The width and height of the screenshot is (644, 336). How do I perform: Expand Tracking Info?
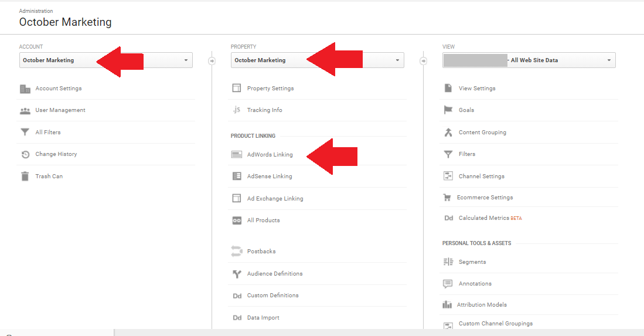pyautogui.click(x=264, y=110)
